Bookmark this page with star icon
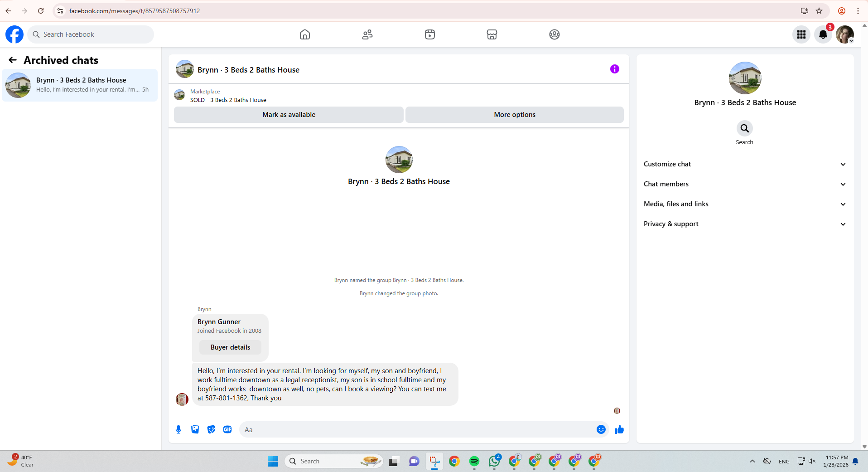This screenshot has height=472, width=868. (819, 11)
